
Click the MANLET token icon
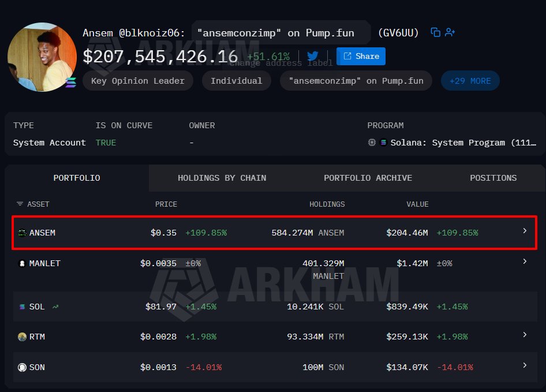pyautogui.click(x=22, y=263)
